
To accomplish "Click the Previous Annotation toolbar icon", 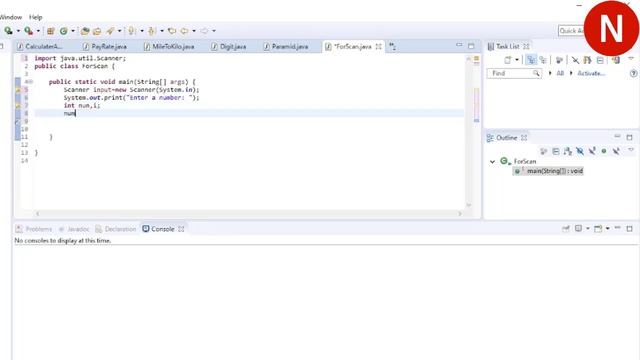I will 152,31.
